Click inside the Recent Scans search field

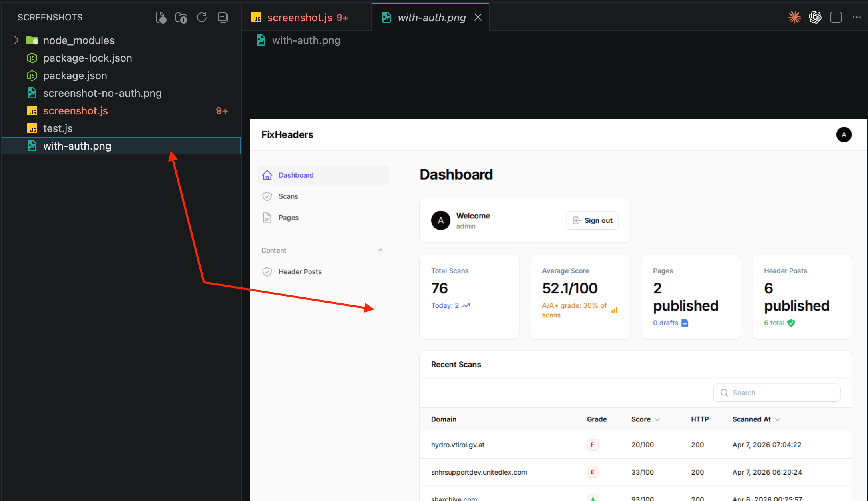[777, 393]
